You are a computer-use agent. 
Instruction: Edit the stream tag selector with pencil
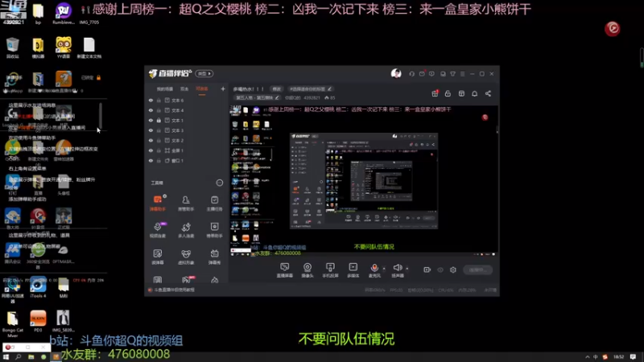[311, 88]
